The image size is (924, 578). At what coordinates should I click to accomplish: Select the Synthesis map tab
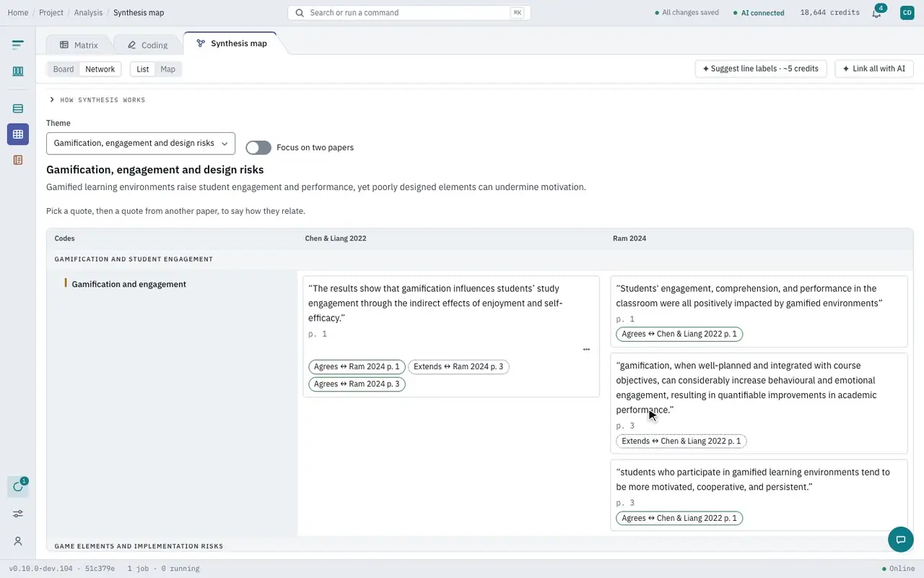[231, 43]
